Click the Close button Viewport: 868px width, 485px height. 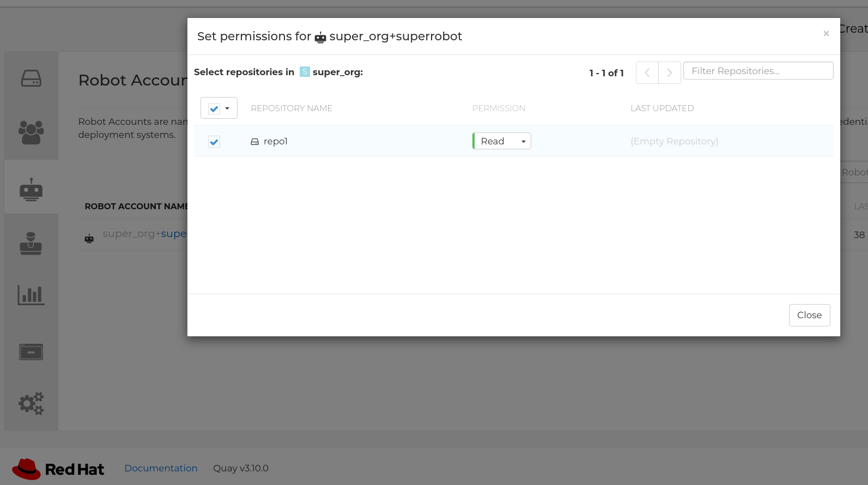809,315
